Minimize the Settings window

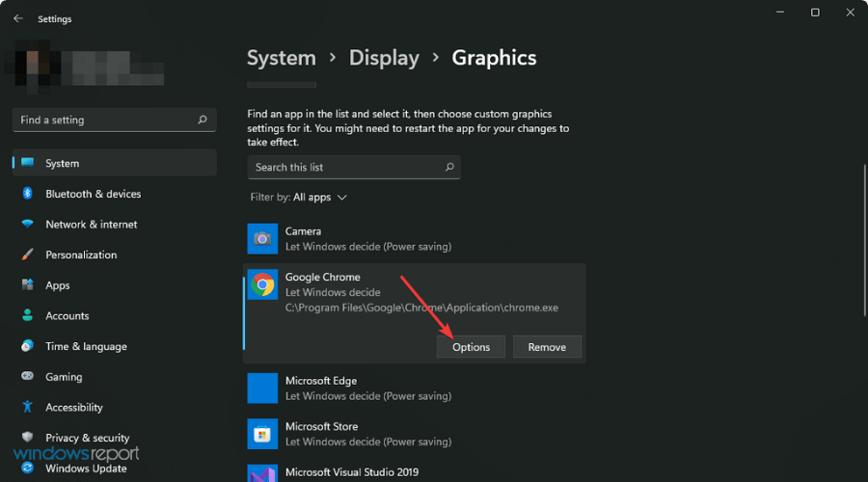[780, 13]
